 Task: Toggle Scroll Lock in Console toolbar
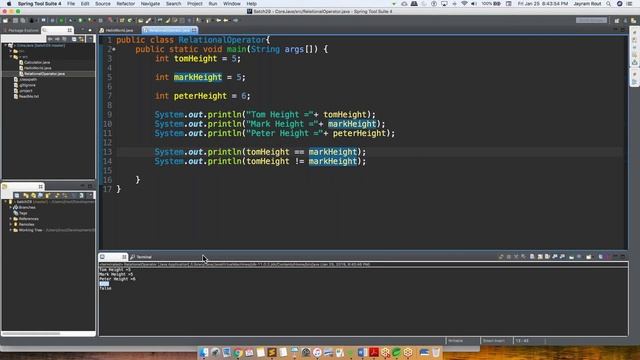(x=540, y=257)
